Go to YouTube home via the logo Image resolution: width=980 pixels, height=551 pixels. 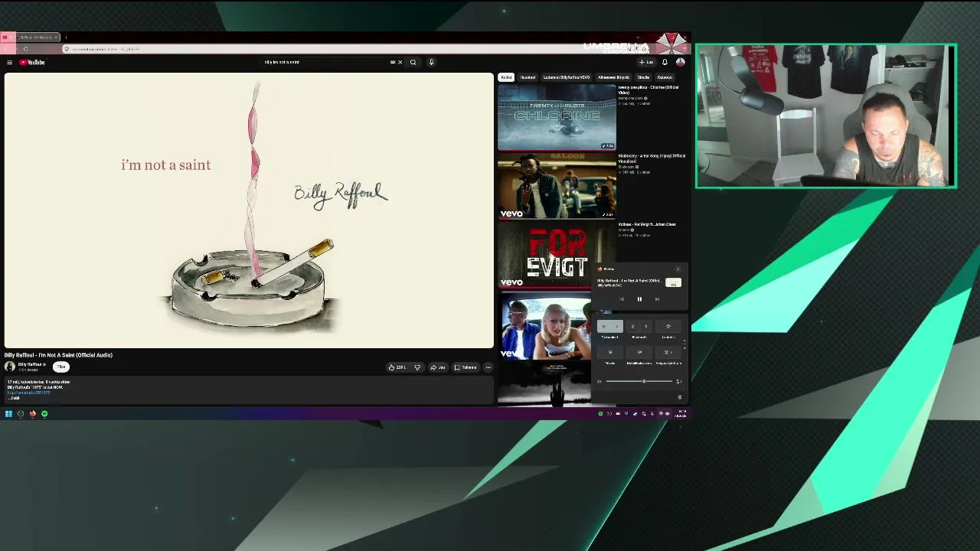click(32, 63)
